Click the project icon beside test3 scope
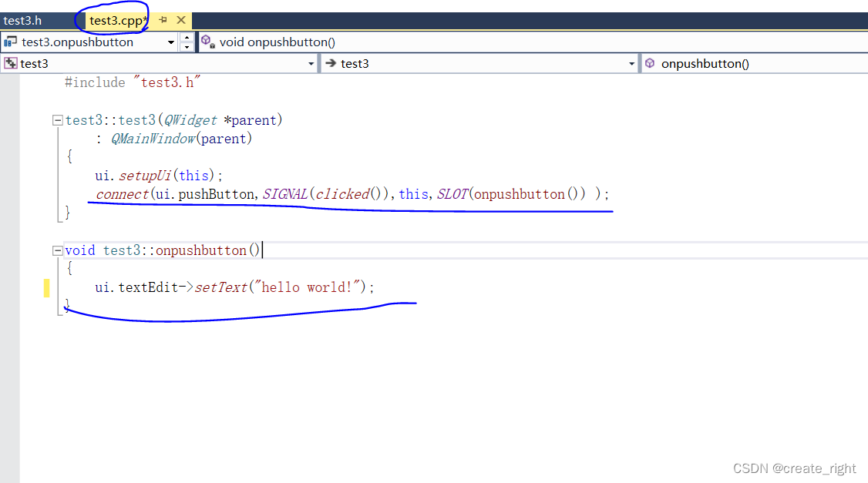The image size is (868, 483). (11, 64)
